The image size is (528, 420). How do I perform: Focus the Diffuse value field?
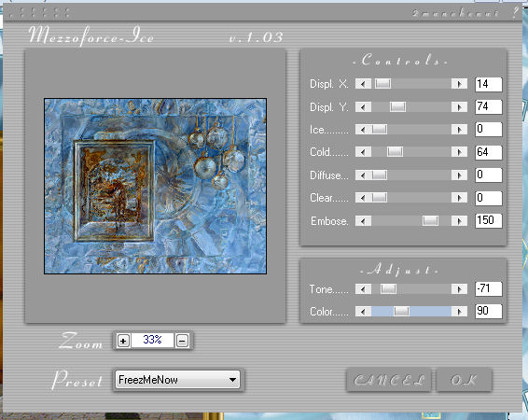coord(489,175)
